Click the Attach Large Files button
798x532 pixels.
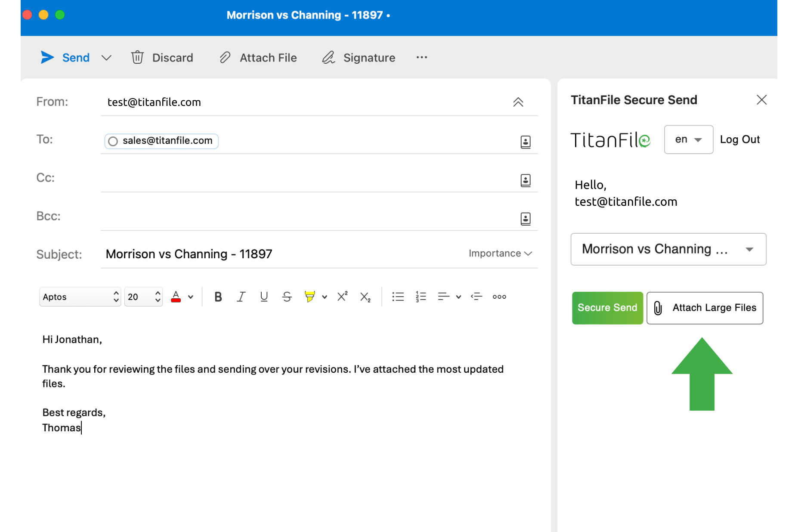[x=705, y=308]
